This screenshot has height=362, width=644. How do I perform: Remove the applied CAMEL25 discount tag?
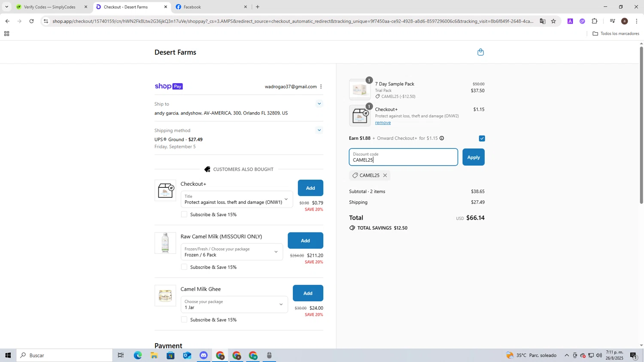[385, 175]
